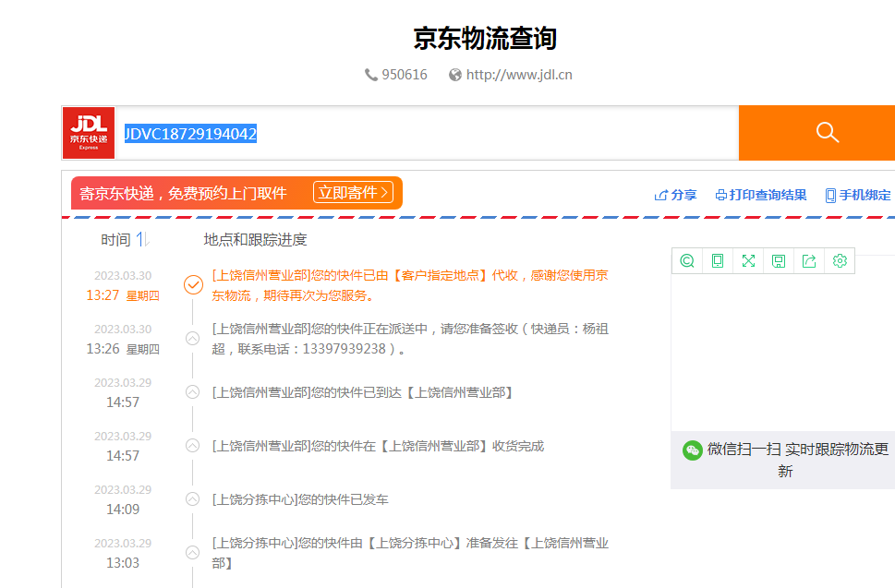Click the WeChat icon beside 微信扫一扫
The image size is (895, 588).
[693, 450]
